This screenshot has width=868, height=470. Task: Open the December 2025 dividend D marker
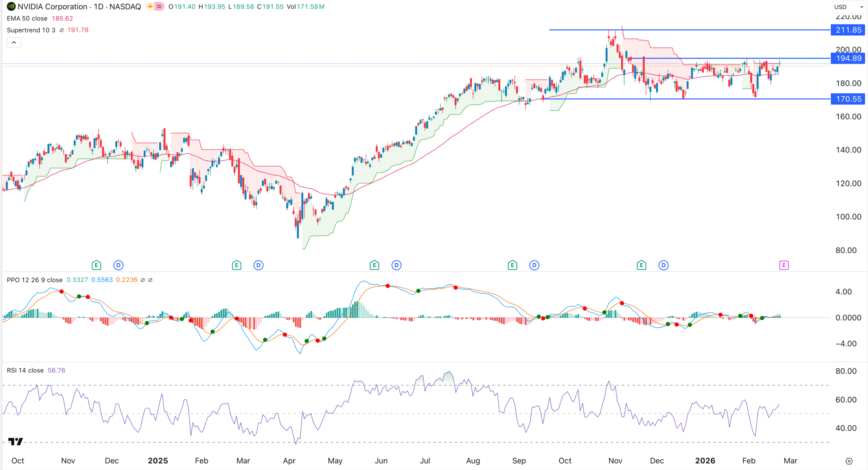664,265
